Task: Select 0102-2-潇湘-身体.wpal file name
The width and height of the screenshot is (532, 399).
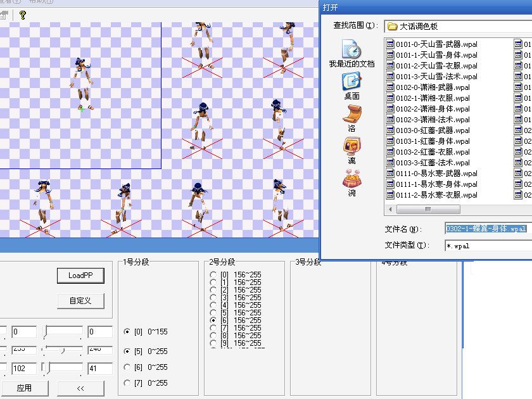Action: click(433, 109)
